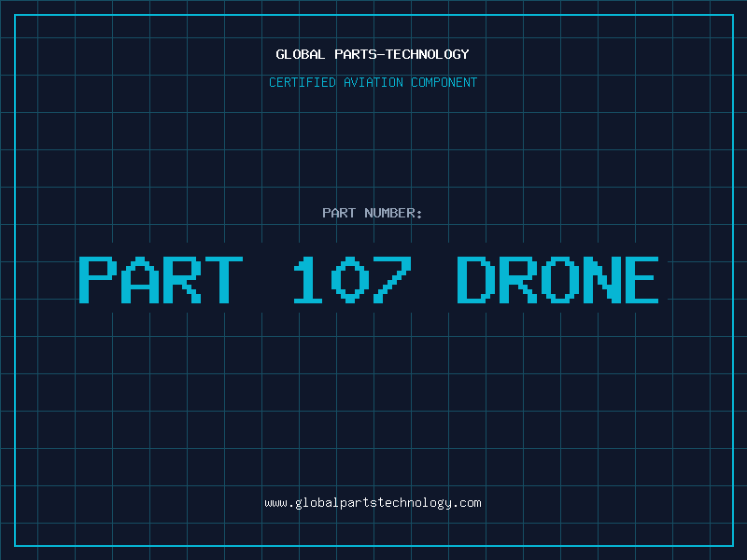
Task: Select the letter D in DRONE
Action: pyautogui.click(x=474, y=279)
